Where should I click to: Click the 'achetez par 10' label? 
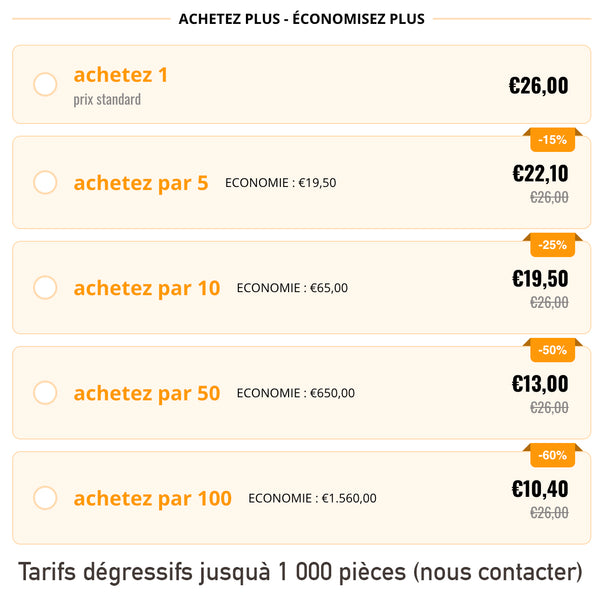point(147,288)
